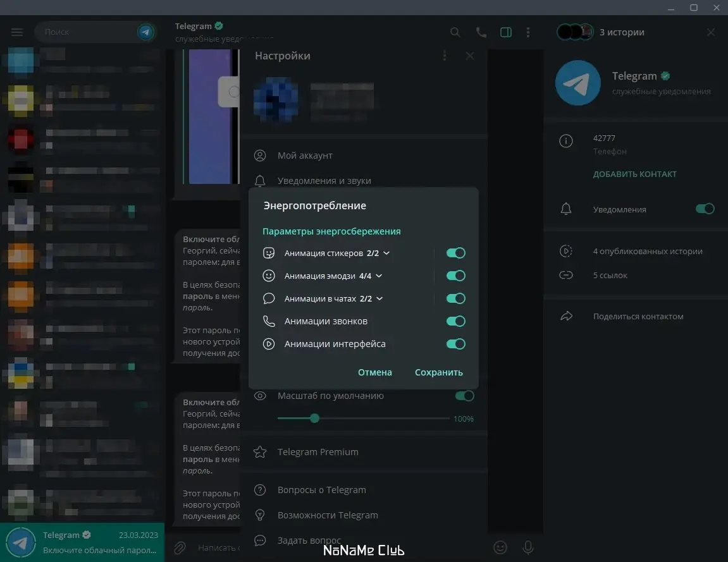
Task: Click the paperclip attach icon
Action: pos(180,547)
